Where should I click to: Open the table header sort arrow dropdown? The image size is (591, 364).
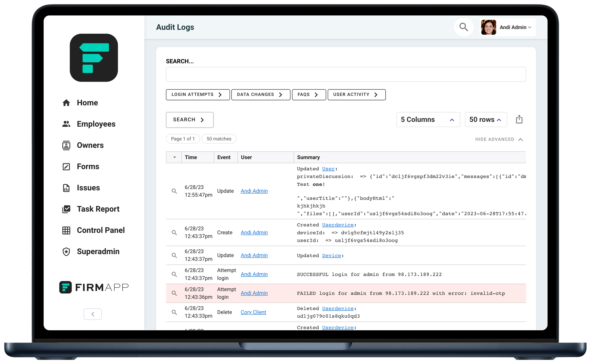click(x=174, y=157)
